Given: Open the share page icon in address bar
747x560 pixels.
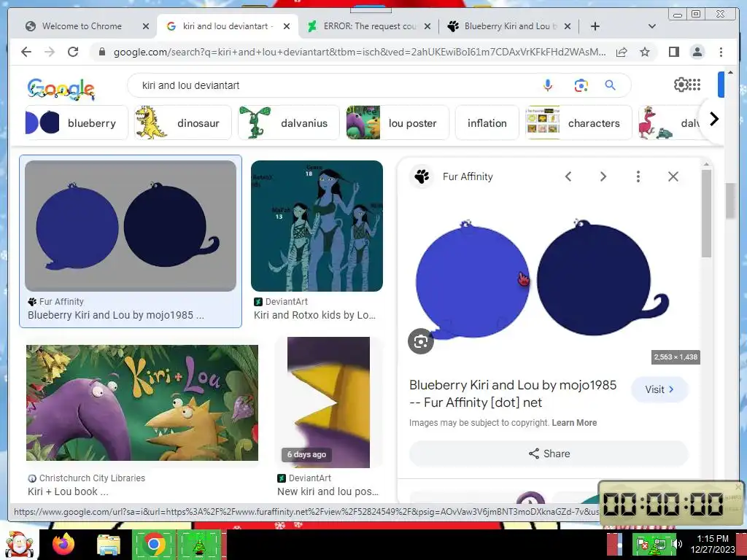Looking at the screenshot, I should tap(622, 52).
